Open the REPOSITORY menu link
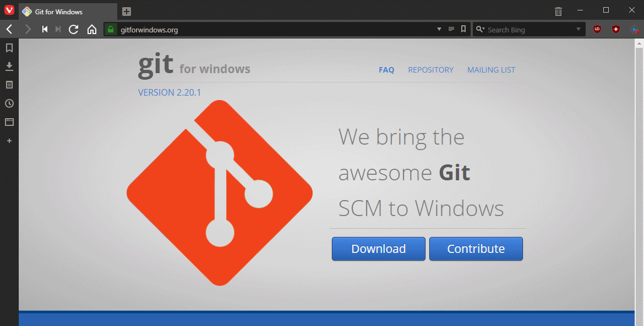 click(x=431, y=70)
